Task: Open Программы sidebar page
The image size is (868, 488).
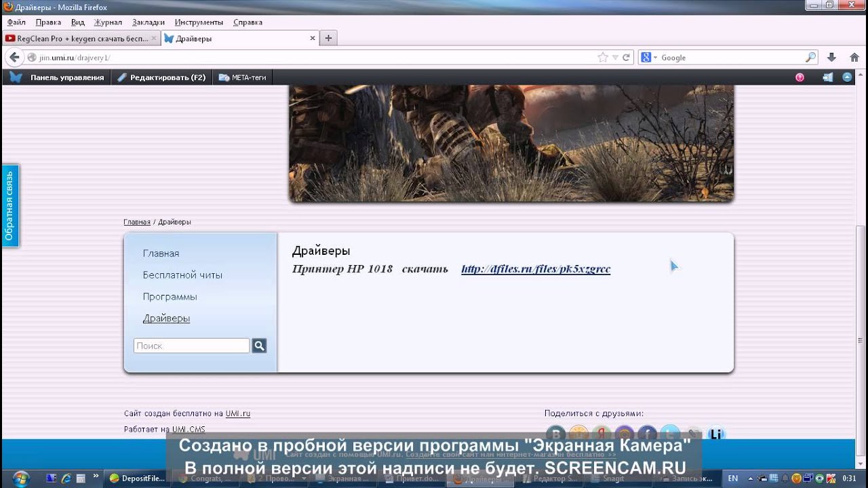Action: tap(170, 296)
